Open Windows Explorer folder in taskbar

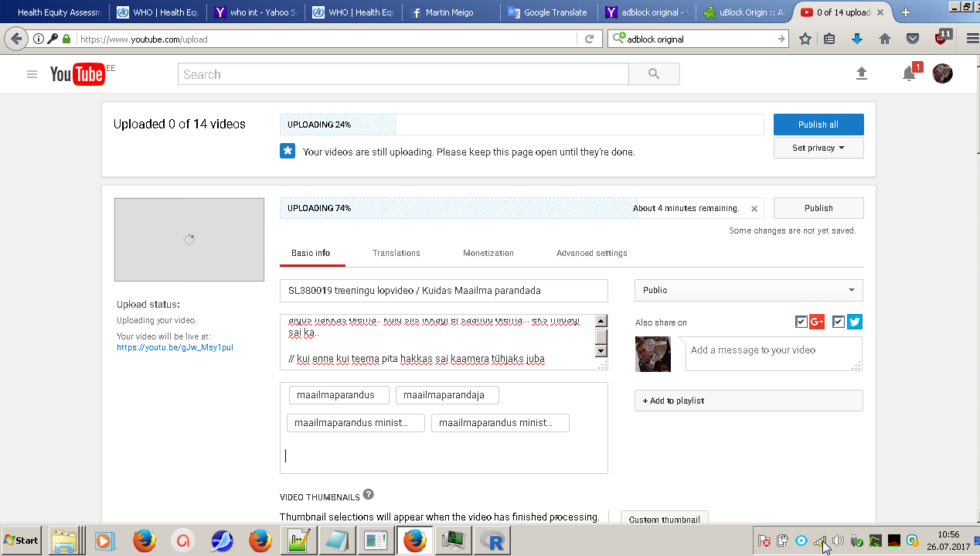65,541
